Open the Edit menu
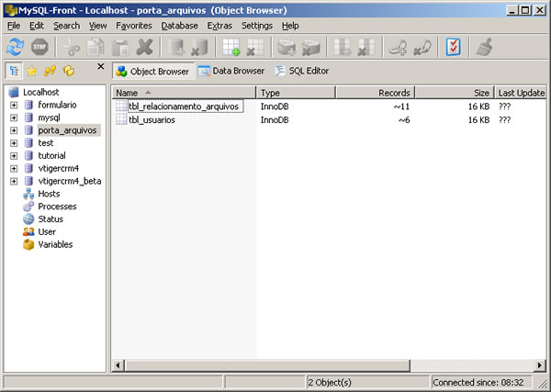Viewport: 551px width, 392px height. tap(37, 26)
